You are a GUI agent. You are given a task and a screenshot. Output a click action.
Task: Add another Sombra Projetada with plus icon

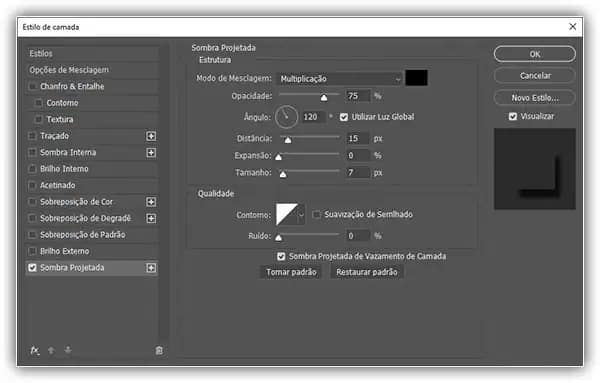(x=151, y=268)
